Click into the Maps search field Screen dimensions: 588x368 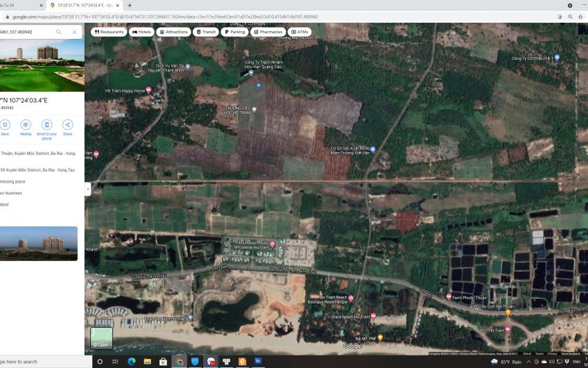26,32
